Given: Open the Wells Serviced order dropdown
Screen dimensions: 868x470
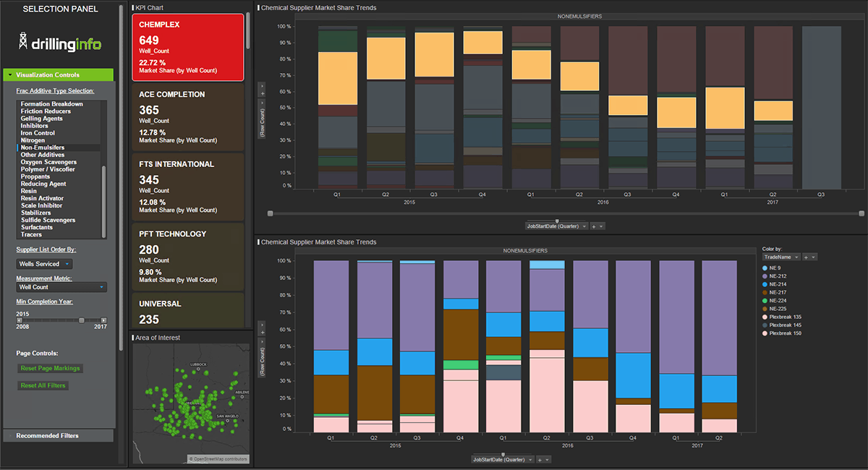Looking at the screenshot, I should coord(45,264).
